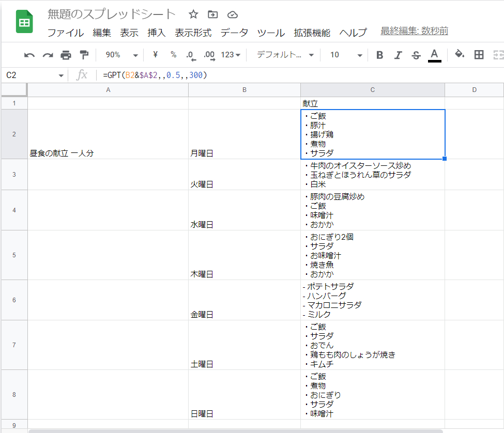504x433 pixels.
Task: Undo the last action
Action: (x=29, y=55)
